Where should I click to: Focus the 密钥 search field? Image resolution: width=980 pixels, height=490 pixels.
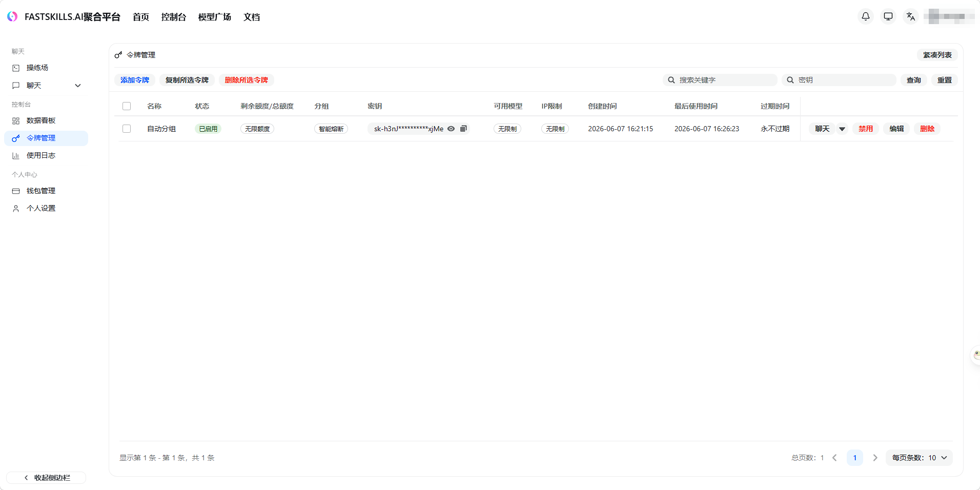tap(839, 80)
